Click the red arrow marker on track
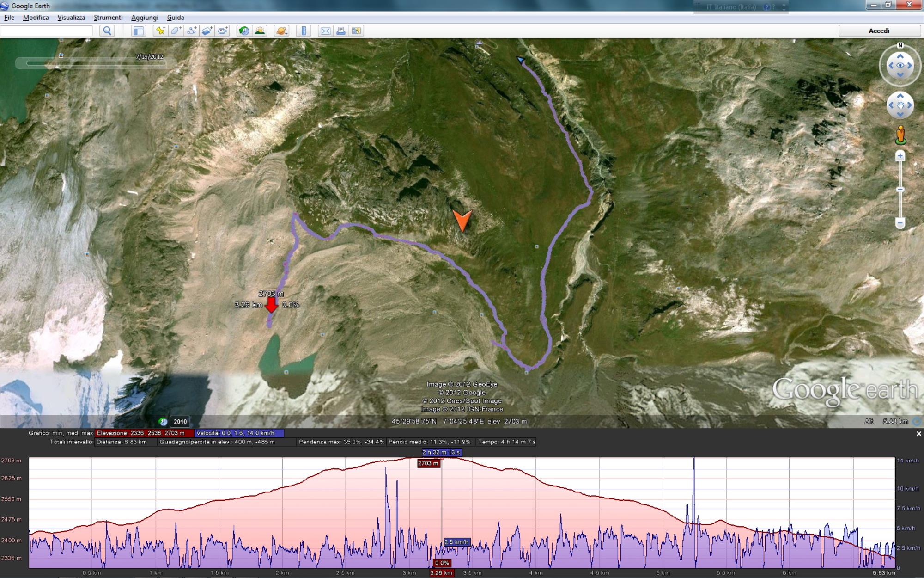924x578 pixels. 271,305
